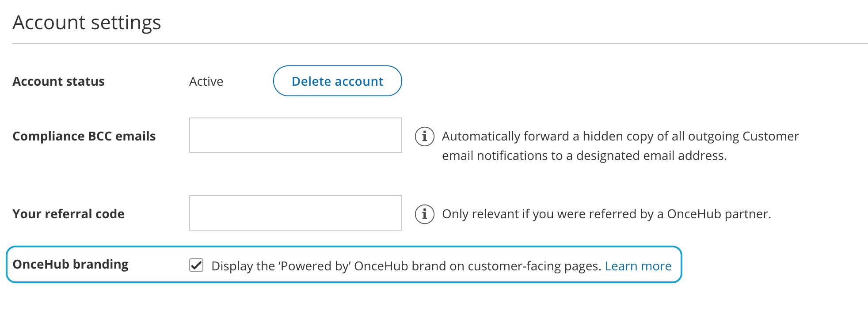Uncheck the OnceHub branding checkbox
Viewport: 868px width, 311px height.
point(196,265)
